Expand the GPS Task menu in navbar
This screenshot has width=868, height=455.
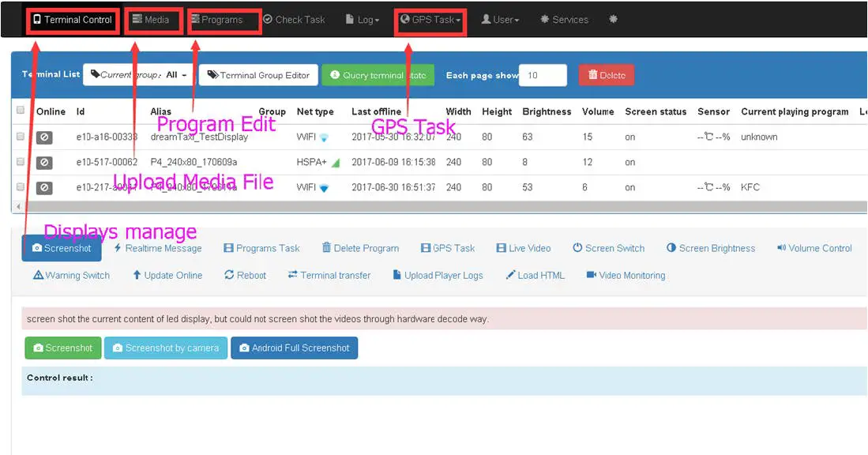(430, 20)
